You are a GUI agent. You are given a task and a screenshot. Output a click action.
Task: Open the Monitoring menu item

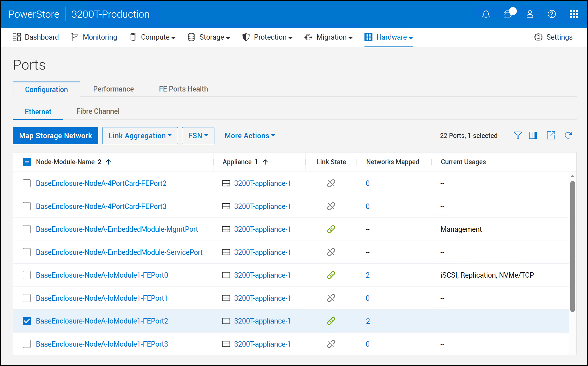click(94, 37)
